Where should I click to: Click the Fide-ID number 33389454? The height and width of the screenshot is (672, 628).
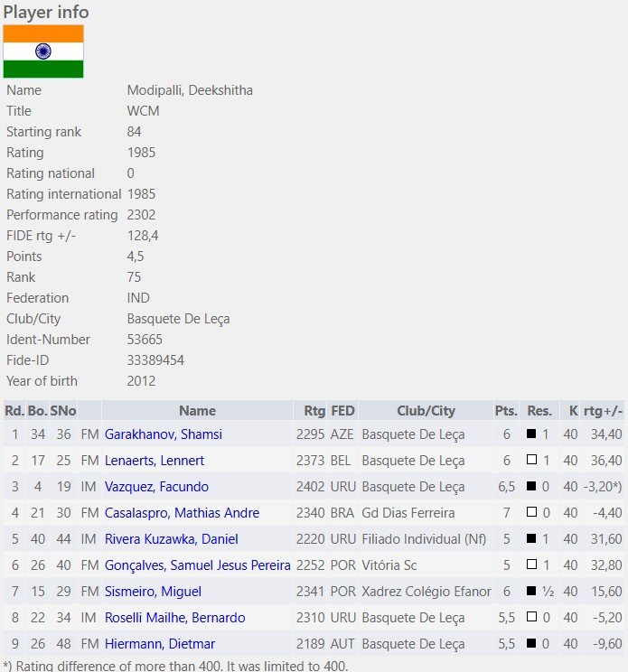pos(155,360)
